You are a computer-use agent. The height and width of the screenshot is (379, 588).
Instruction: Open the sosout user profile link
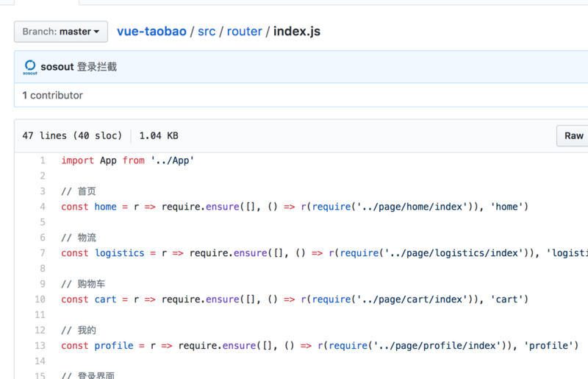(x=57, y=67)
